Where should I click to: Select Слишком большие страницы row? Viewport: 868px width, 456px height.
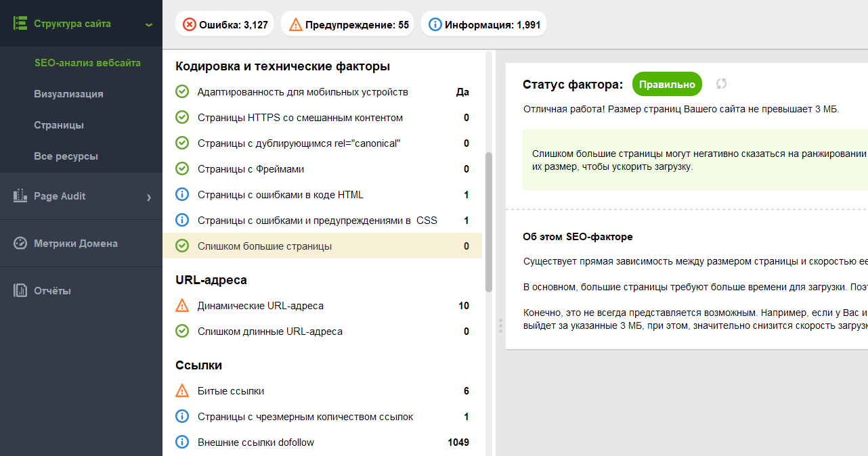pyautogui.click(x=322, y=246)
